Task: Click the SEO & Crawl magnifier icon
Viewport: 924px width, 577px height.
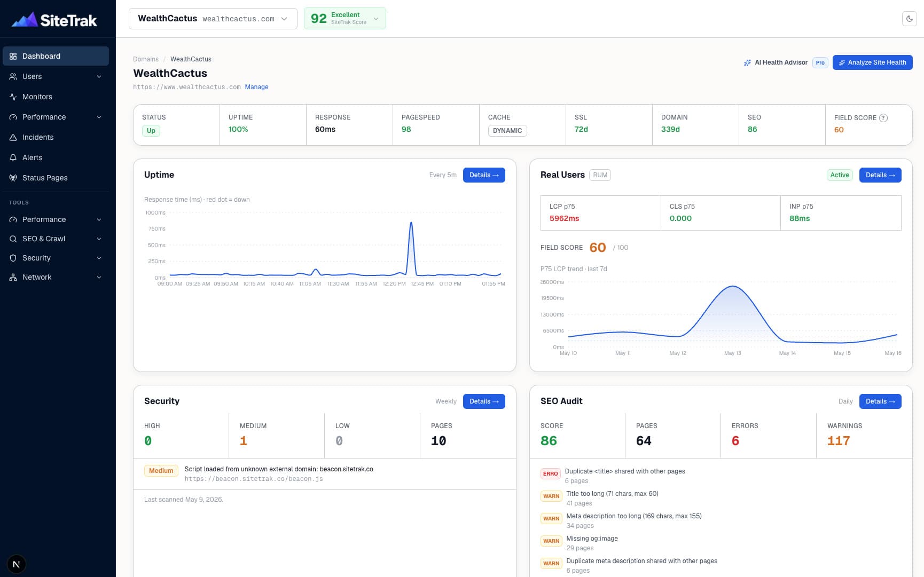Action: coord(13,239)
